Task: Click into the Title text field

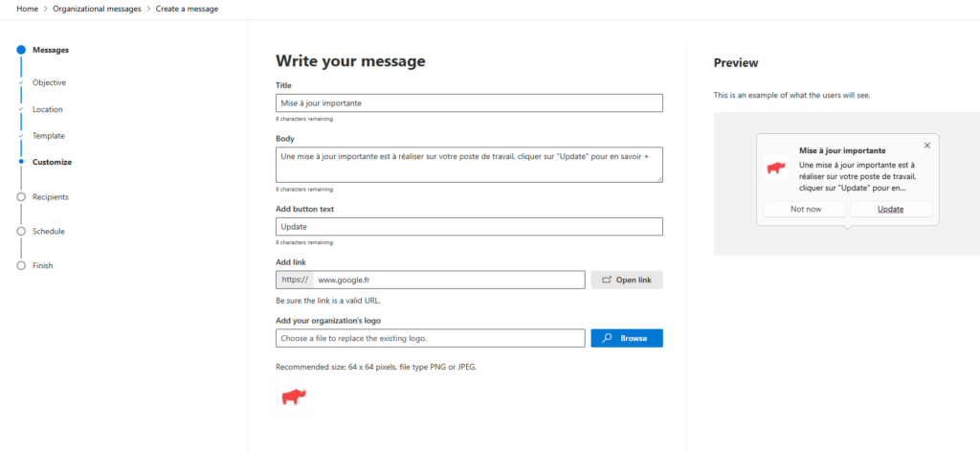Action: 469,102
